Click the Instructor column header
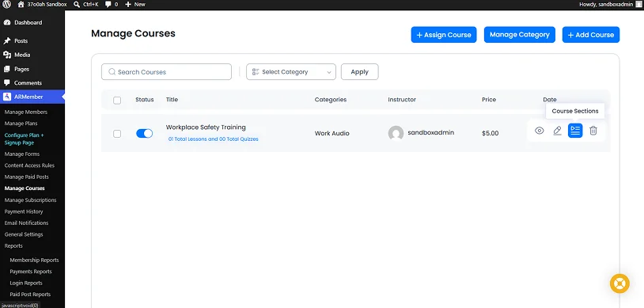 point(402,100)
